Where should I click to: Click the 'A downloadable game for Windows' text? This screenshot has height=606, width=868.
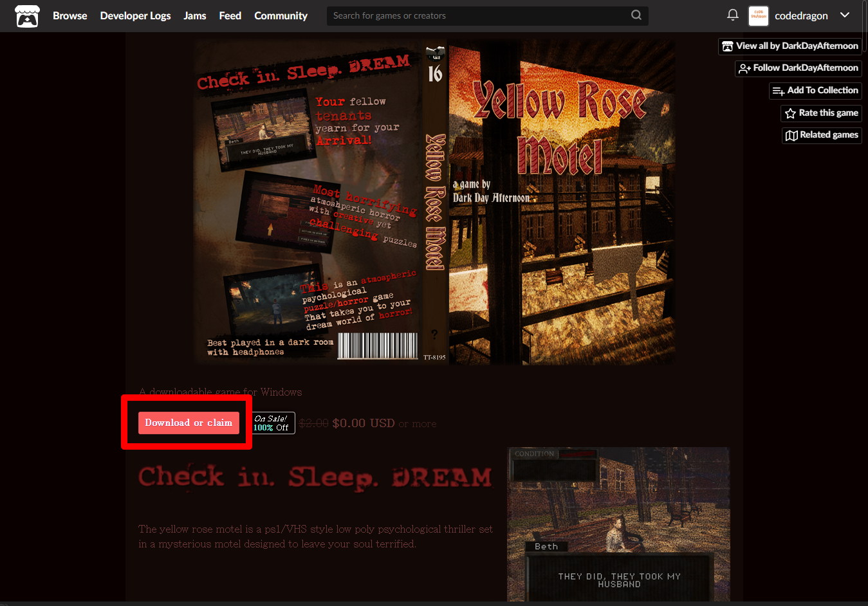coord(220,392)
